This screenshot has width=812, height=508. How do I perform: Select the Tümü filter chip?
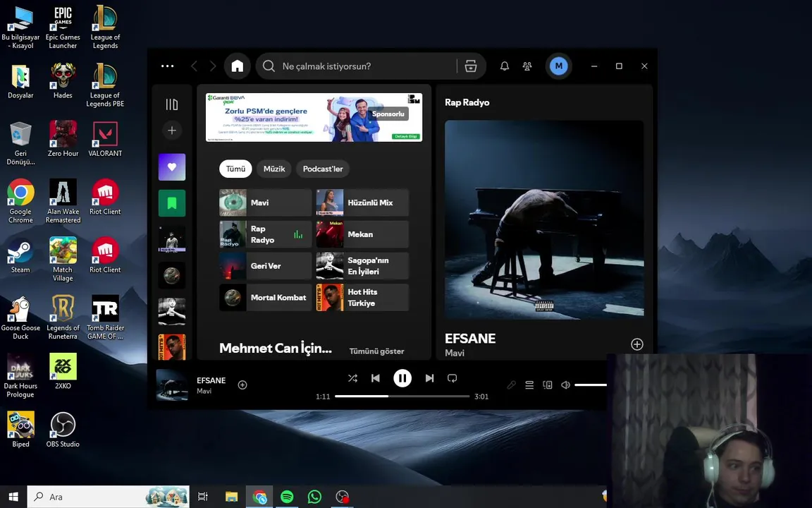click(235, 169)
